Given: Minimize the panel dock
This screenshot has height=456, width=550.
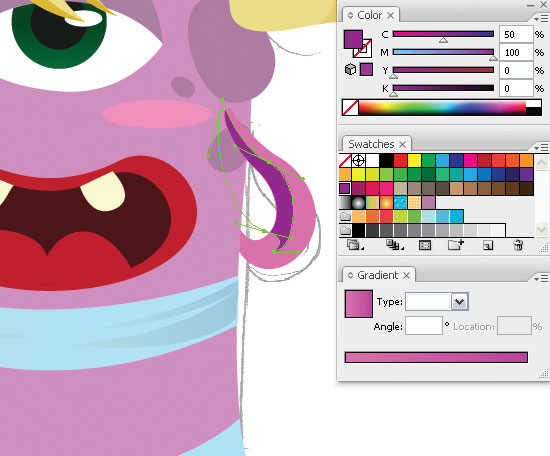Looking at the screenshot, I should click(530, 5).
